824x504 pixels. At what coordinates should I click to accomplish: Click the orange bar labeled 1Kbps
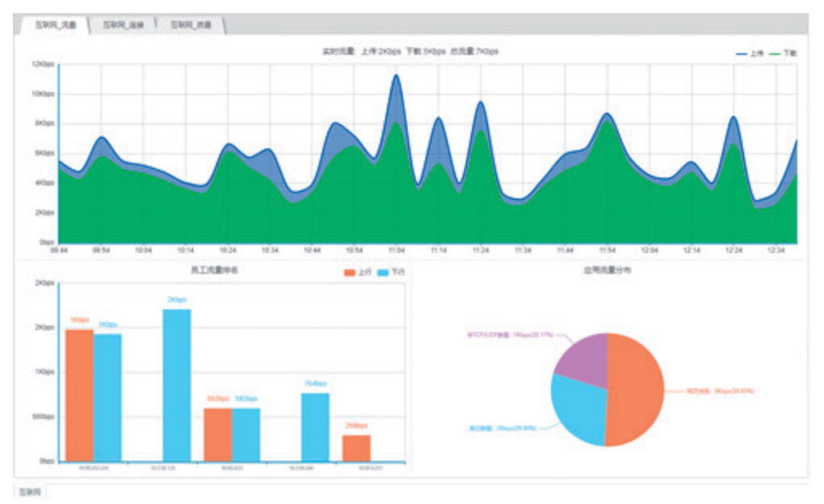tap(79, 396)
